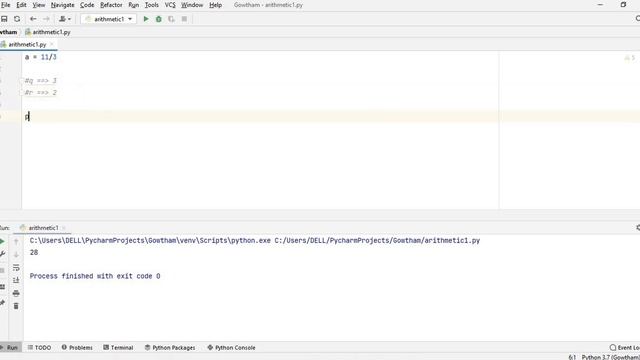Open the Terminal tool window

(118, 347)
